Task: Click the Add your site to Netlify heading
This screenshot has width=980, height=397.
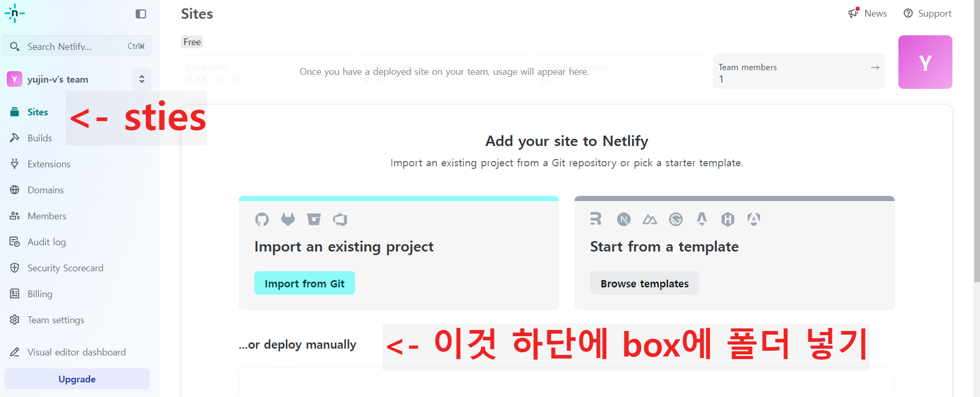Action: 567,141
